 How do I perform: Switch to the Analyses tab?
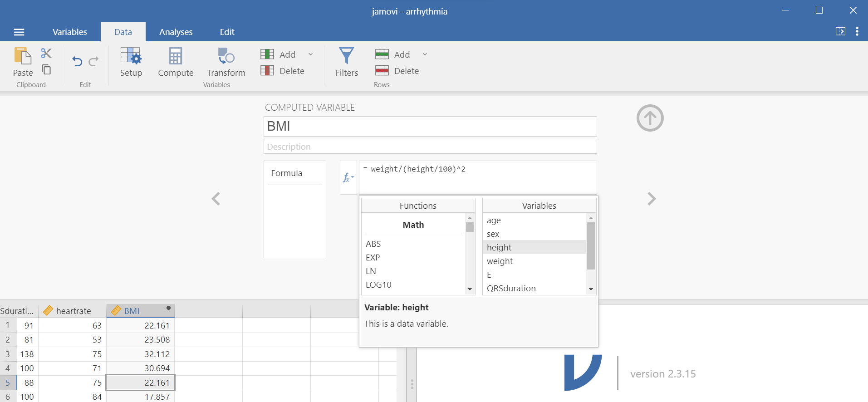click(176, 32)
